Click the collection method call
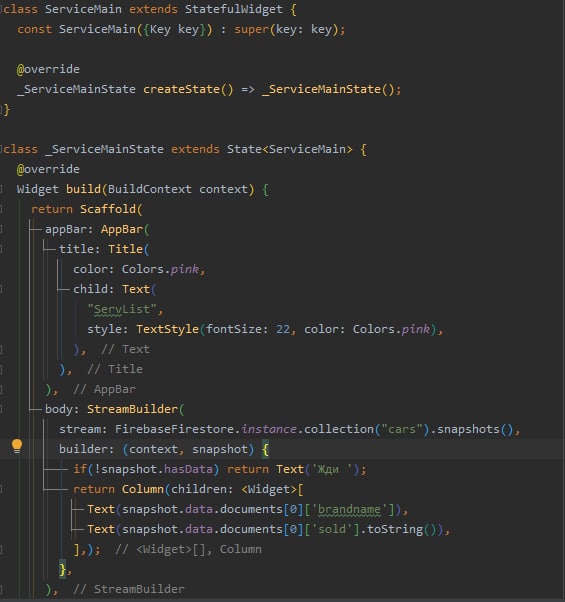 coord(339,429)
